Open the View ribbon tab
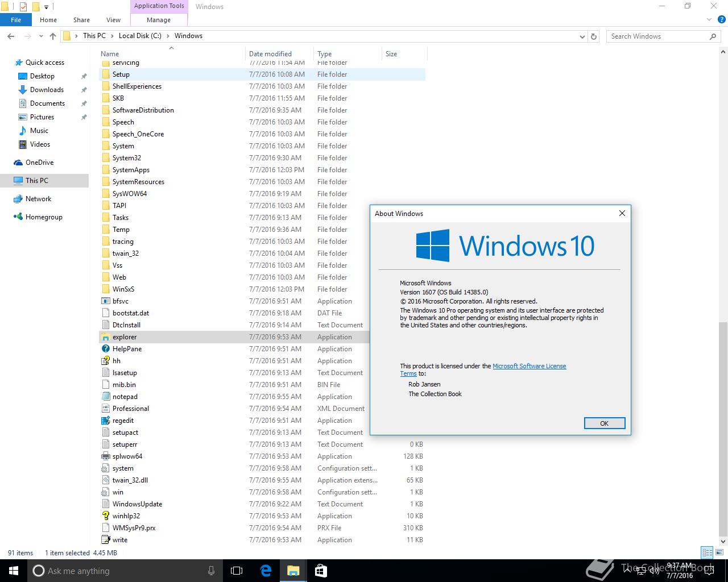The image size is (728, 582). [113, 20]
